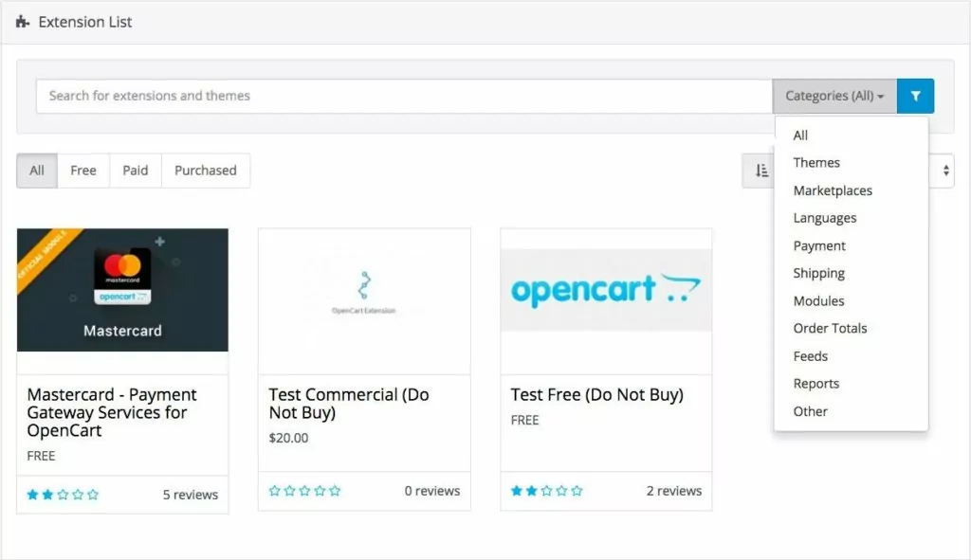Click FREE under Test Free
This screenshot has height=560, width=971.
coord(524,420)
